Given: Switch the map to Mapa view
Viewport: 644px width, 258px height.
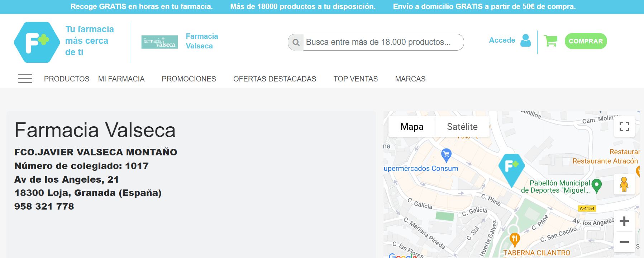Looking at the screenshot, I should (x=412, y=127).
